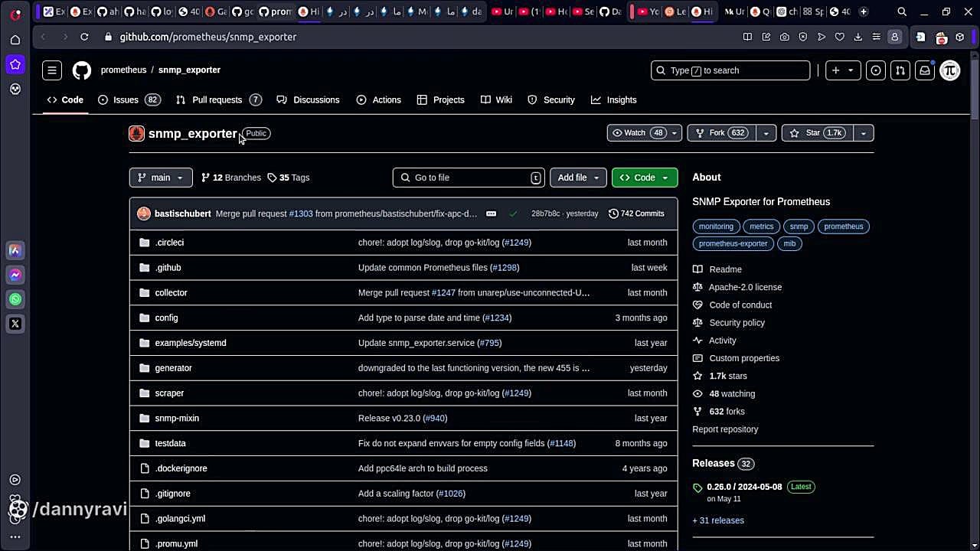Open the Projects tab
The width and height of the screenshot is (980, 551).
[x=440, y=100]
